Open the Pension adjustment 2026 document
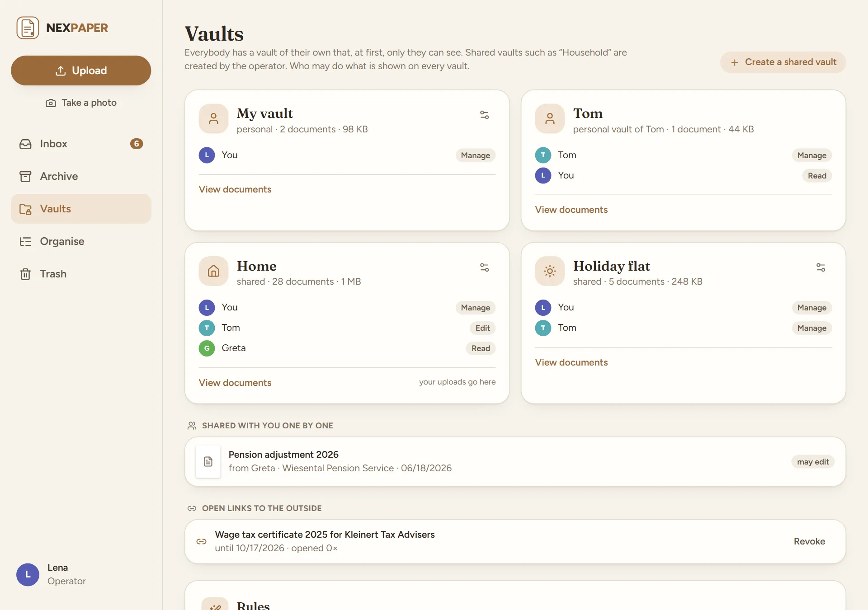This screenshot has height=610, width=868. point(515,461)
